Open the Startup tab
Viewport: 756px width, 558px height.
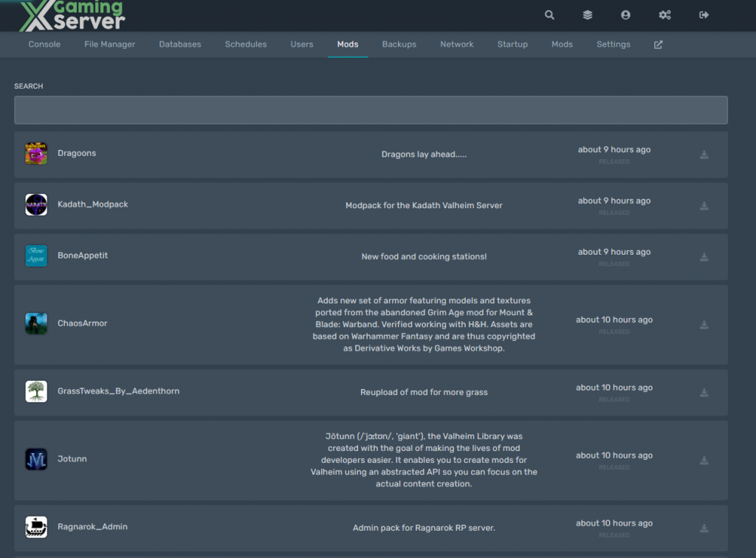click(512, 44)
